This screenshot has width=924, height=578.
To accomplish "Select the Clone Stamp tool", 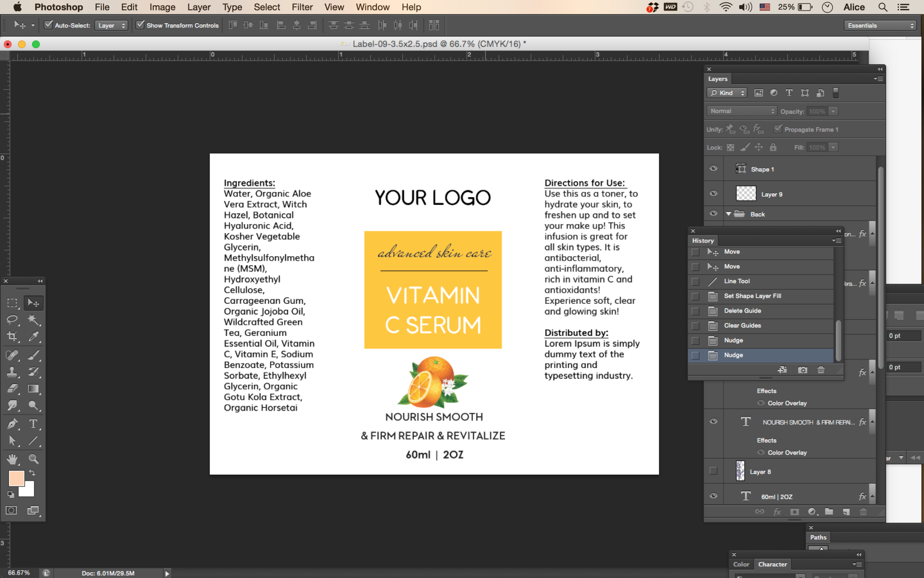I will (x=12, y=372).
